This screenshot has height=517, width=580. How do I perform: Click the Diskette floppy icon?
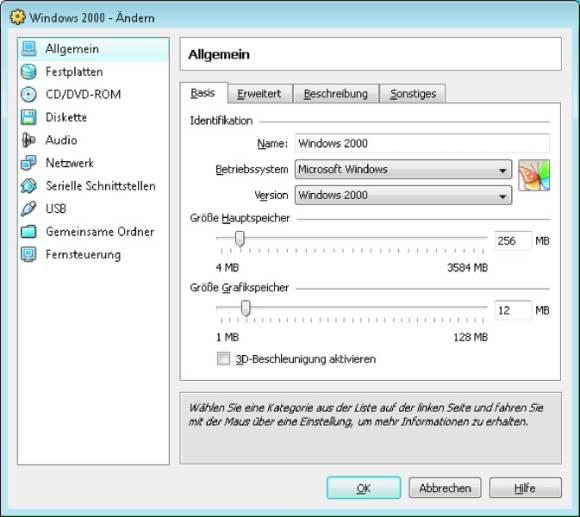pos(28,117)
